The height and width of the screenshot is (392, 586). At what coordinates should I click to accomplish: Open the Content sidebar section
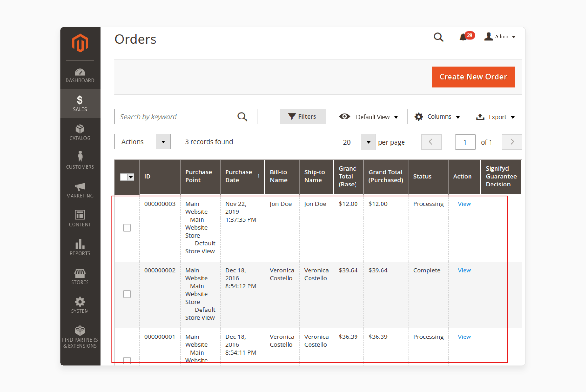coord(80,218)
